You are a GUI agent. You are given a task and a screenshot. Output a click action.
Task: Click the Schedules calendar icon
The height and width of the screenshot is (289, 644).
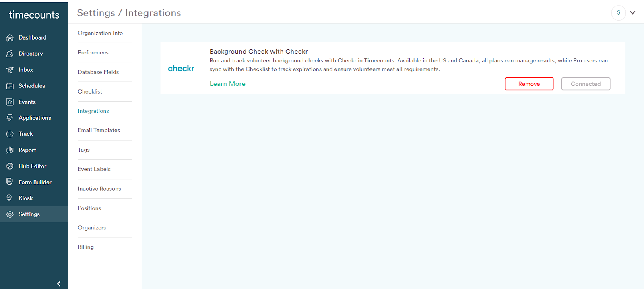pos(10,86)
